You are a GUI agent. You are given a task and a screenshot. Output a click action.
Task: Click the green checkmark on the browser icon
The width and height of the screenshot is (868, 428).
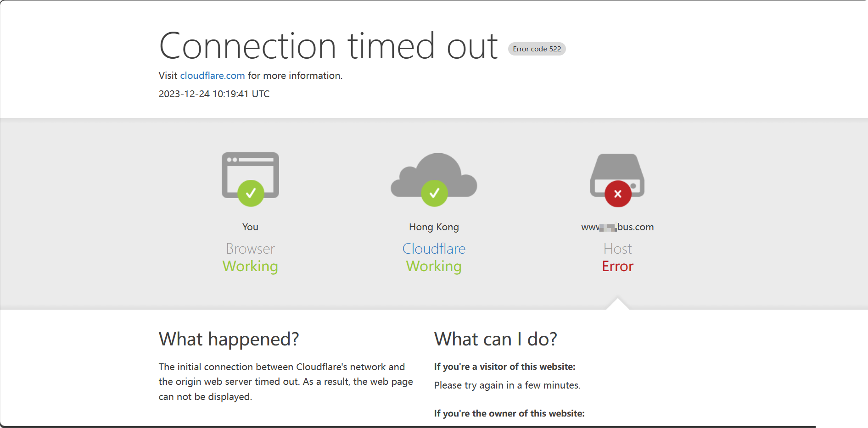pos(251,194)
